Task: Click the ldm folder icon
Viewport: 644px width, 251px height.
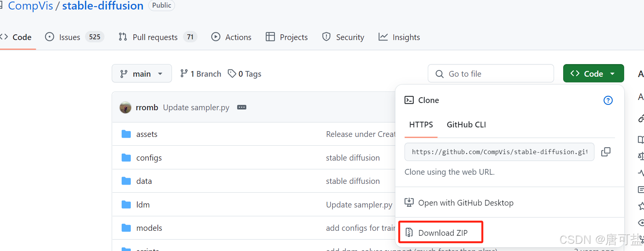Action: point(126,205)
